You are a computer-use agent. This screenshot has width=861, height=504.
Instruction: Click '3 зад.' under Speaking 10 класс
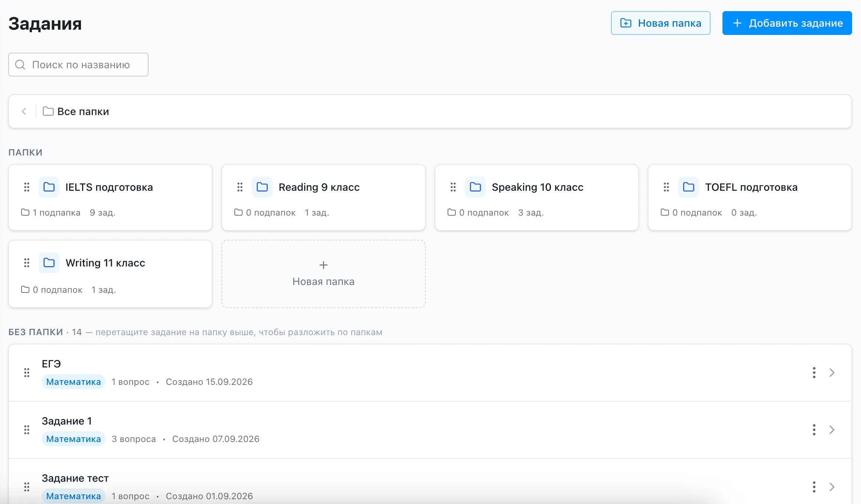pyautogui.click(x=531, y=212)
